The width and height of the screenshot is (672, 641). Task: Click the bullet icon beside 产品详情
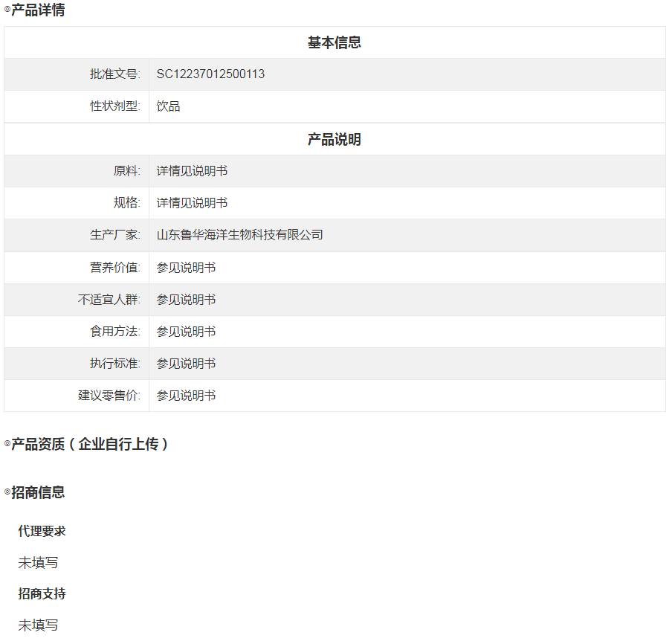click(x=7, y=9)
